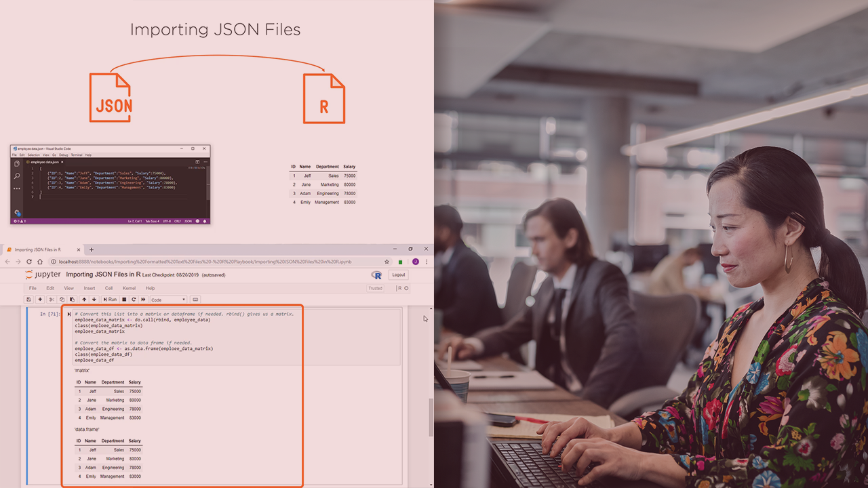This screenshot has height=488, width=868.
Task: Restart the kernel
Action: click(132, 300)
